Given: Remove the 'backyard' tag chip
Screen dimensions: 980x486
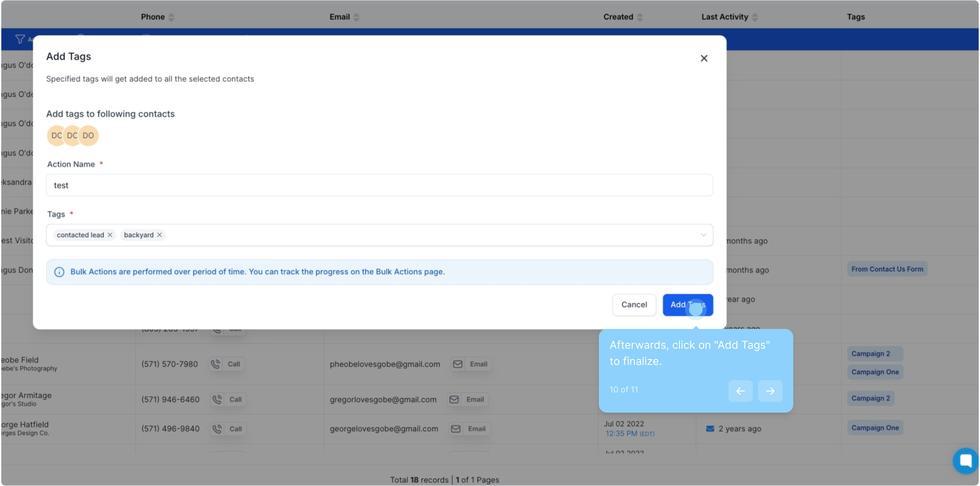Looking at the screenshot, I should coord(159,235).
